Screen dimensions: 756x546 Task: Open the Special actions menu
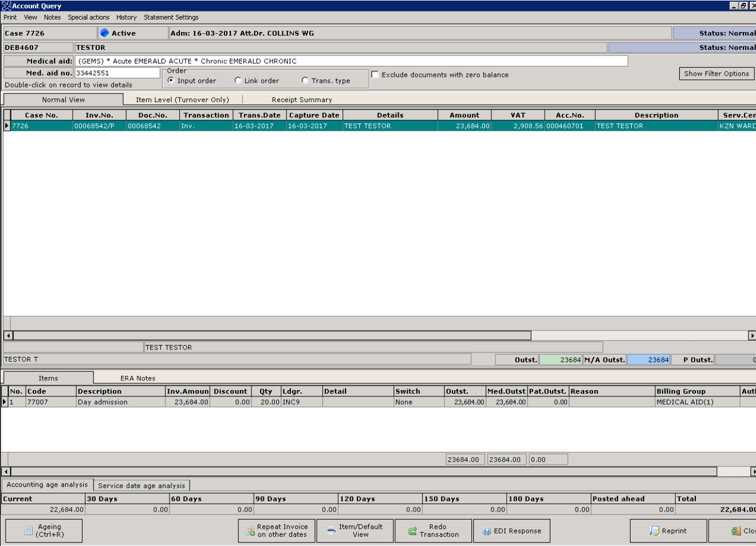coord(88,17)
